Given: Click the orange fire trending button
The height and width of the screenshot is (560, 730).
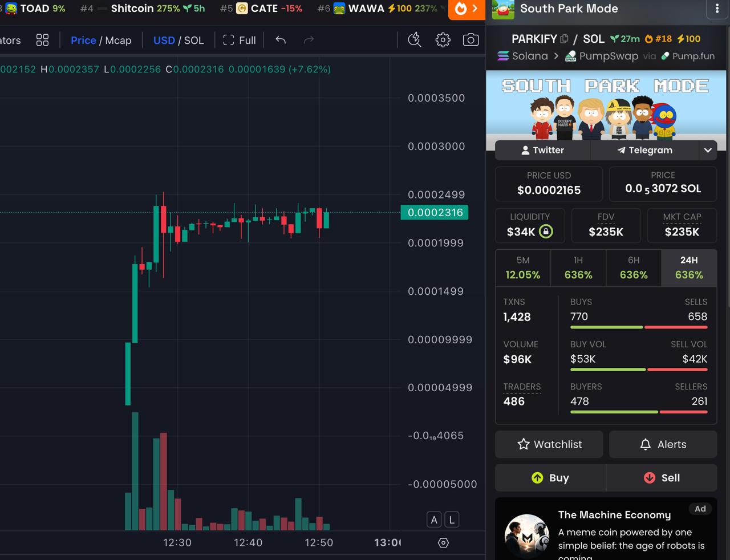Looking at the screenshot, I should [467, 9].
